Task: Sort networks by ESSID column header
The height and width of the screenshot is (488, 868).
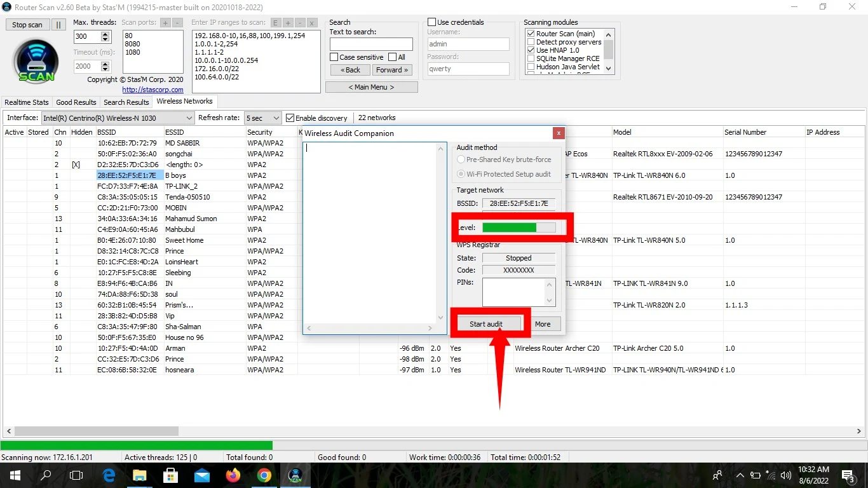Action: (x=204, y=132)
